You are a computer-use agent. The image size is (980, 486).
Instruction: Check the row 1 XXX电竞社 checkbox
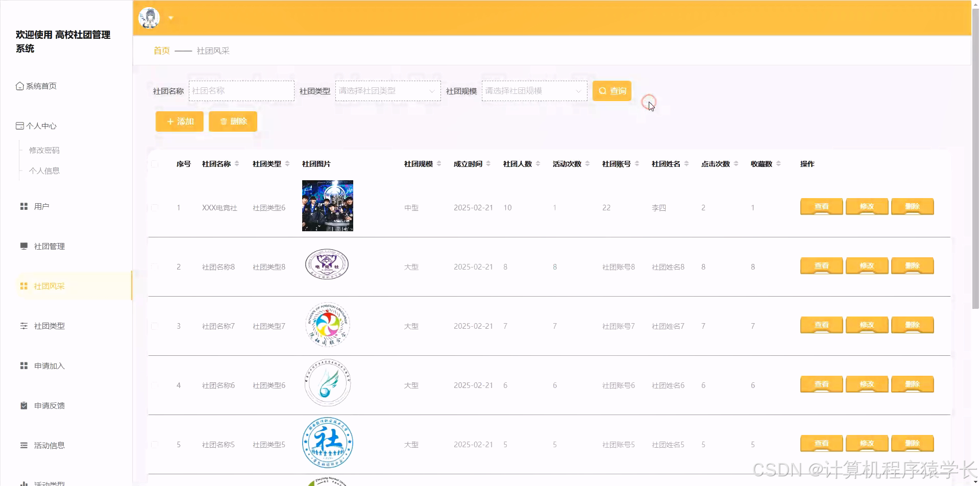155,208
